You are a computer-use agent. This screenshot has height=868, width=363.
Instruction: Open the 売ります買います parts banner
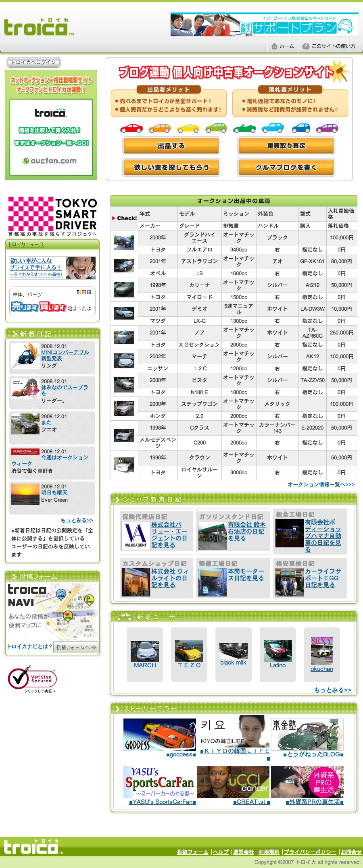tap(52, 302)
